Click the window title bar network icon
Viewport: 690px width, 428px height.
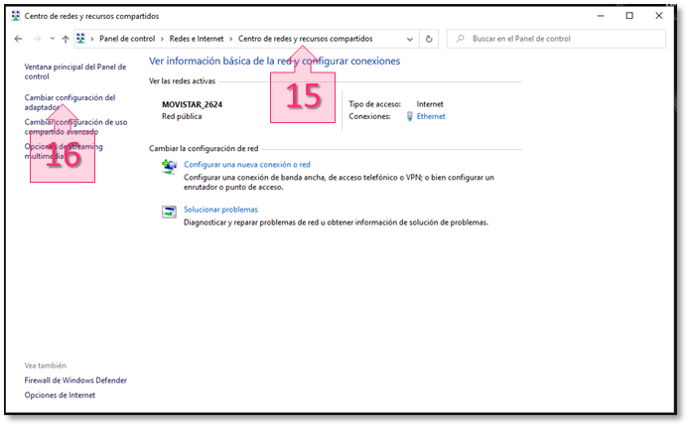tap(16, 16)
